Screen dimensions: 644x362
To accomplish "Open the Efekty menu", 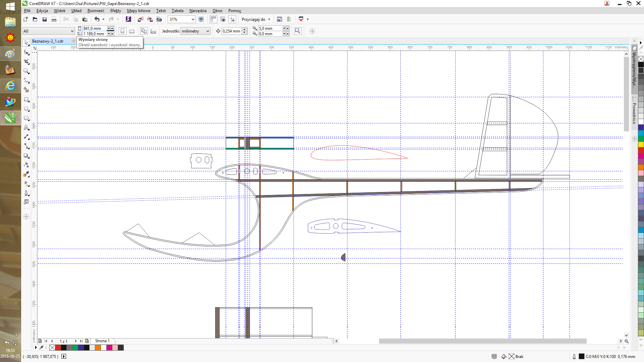I will pyautogui.click(x=115, y=11).
